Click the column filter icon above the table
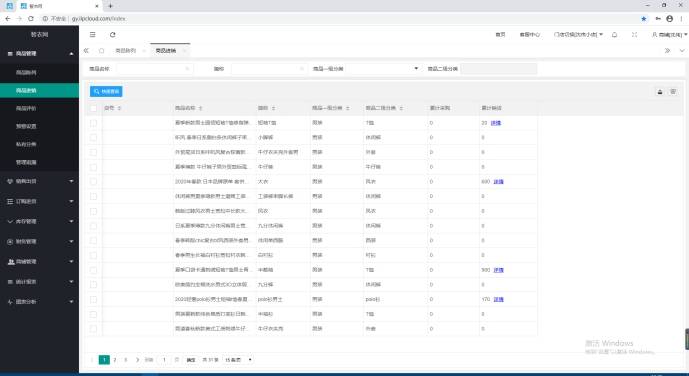 click(673, 91)
